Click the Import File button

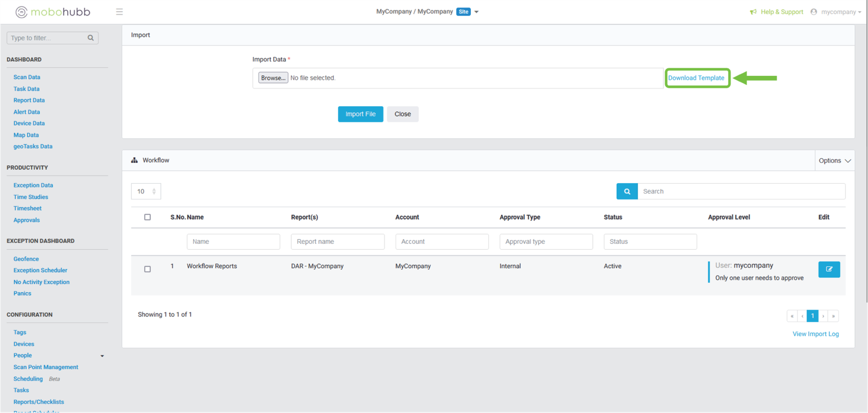[360, 114]
